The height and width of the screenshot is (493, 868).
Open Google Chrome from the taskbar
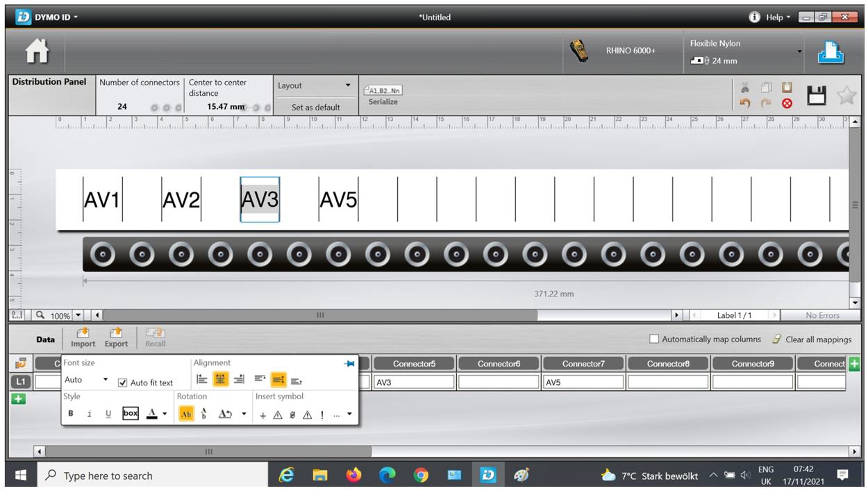pos(422,476)
